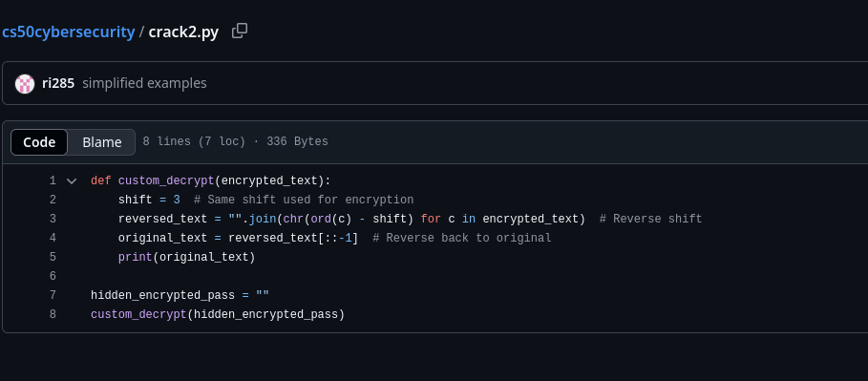The image size is (868, 381).
Task: Select line number 5
Action: [53, 258]
